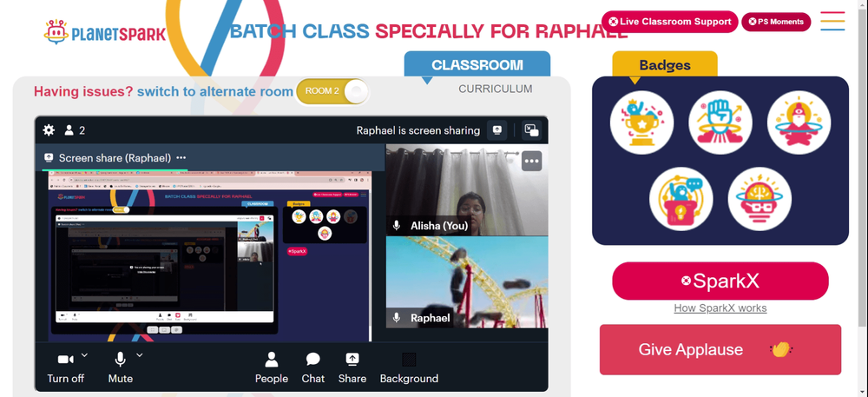Click the SparkX button
868x397 pixels.
[x=720, y=281]
